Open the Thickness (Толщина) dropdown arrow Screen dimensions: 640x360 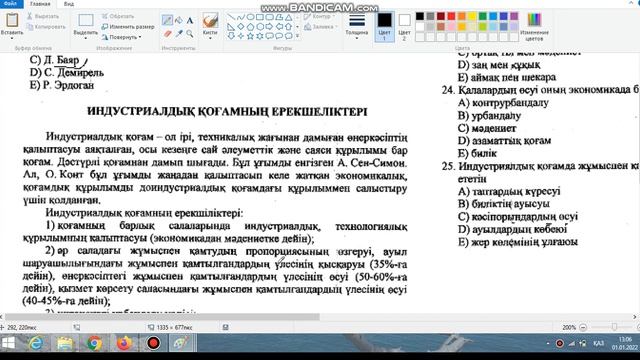[x=357, y=38]
